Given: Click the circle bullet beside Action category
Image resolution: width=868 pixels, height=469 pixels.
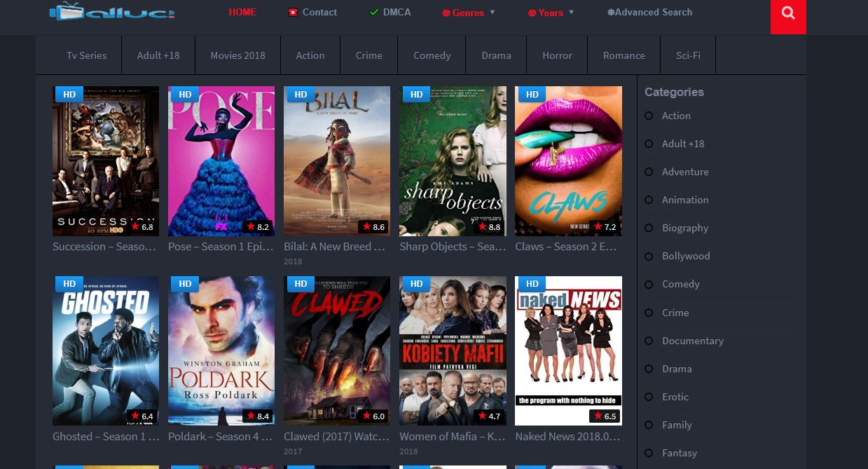Looking at the screenshot, I should coord(649,116).
